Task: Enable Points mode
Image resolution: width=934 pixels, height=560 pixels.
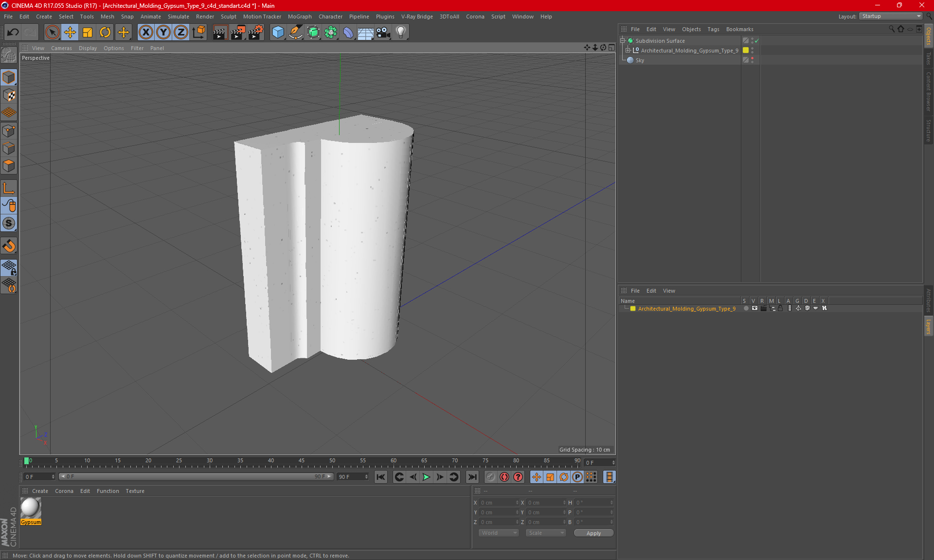Action: point(9,131)
